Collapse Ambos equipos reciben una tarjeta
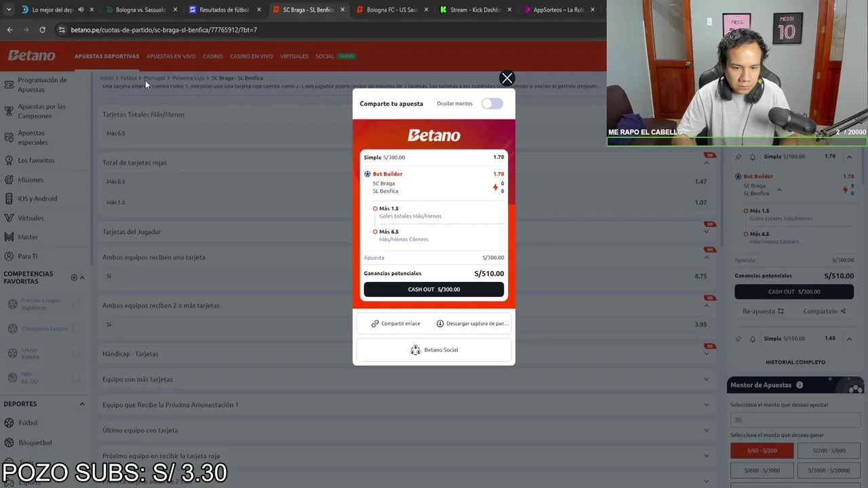868x488 pixels. [707, 258]
